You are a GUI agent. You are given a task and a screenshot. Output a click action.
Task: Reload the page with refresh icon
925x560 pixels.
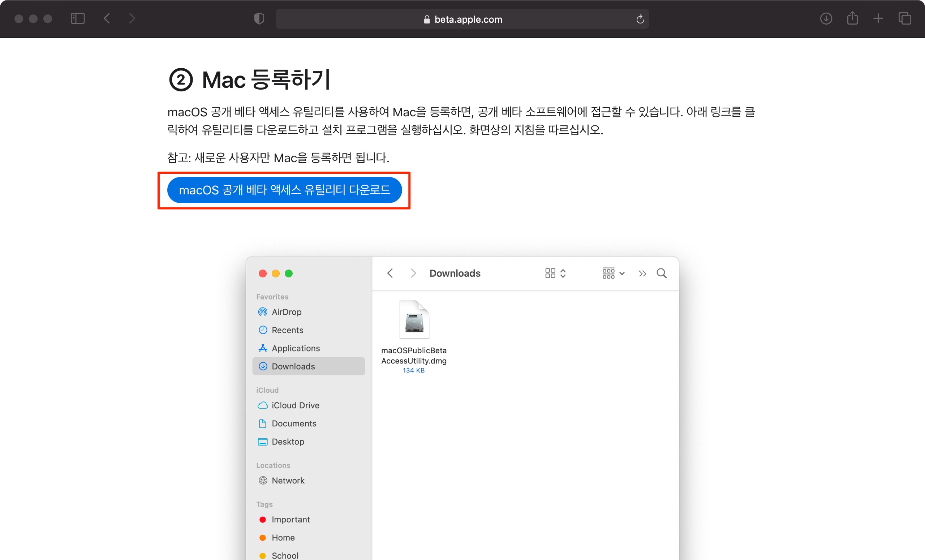coord(640,19)
